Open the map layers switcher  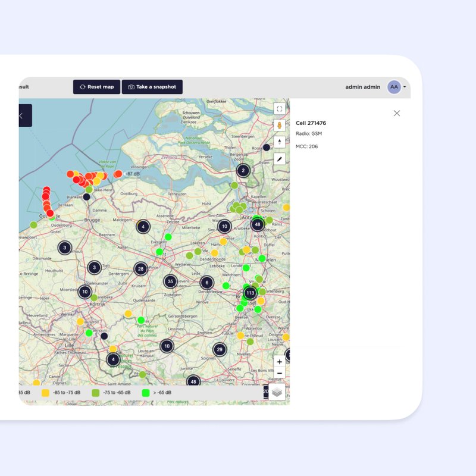(277, 392)
